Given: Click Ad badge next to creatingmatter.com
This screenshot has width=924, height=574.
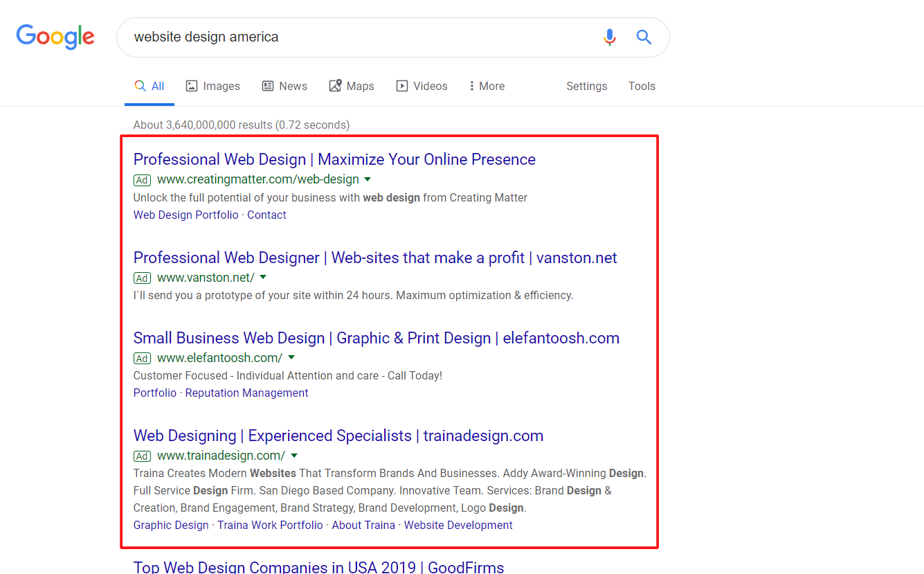Looking at the screenshot, I should tap(142, 180).
